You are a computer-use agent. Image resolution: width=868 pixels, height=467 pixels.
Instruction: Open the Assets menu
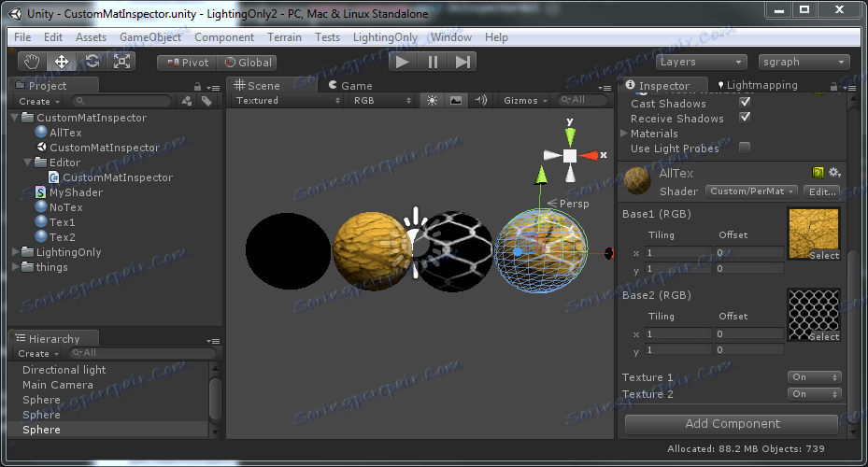click(x=91, y=37)
